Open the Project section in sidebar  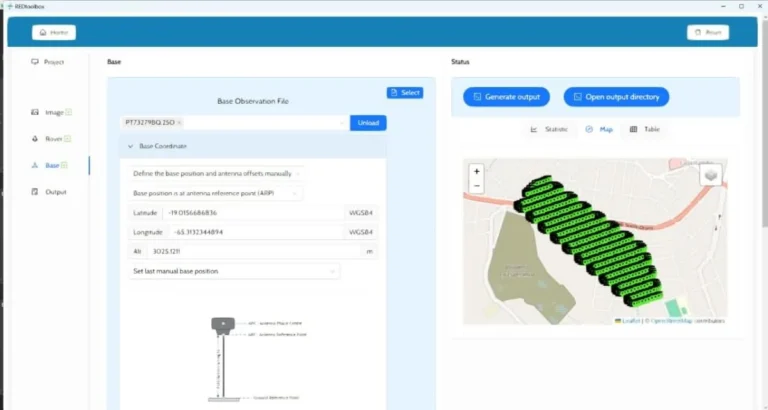point(48,62)
